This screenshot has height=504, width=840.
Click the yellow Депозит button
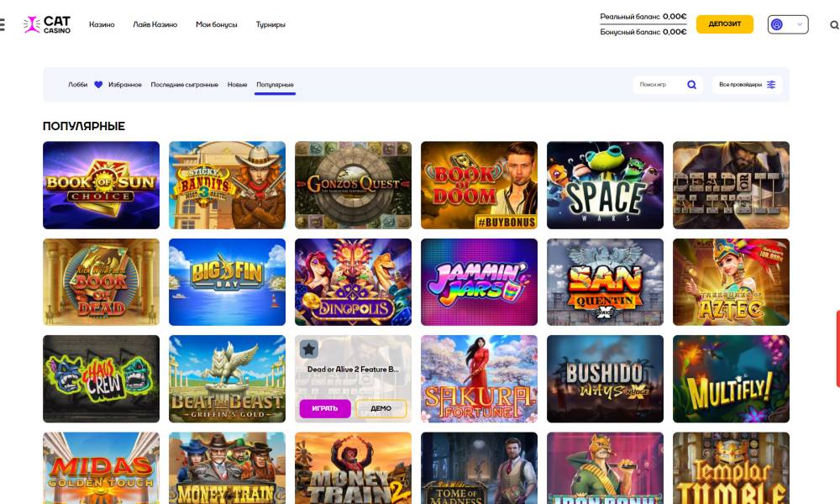pyautogui.click(x=725, y=24)
